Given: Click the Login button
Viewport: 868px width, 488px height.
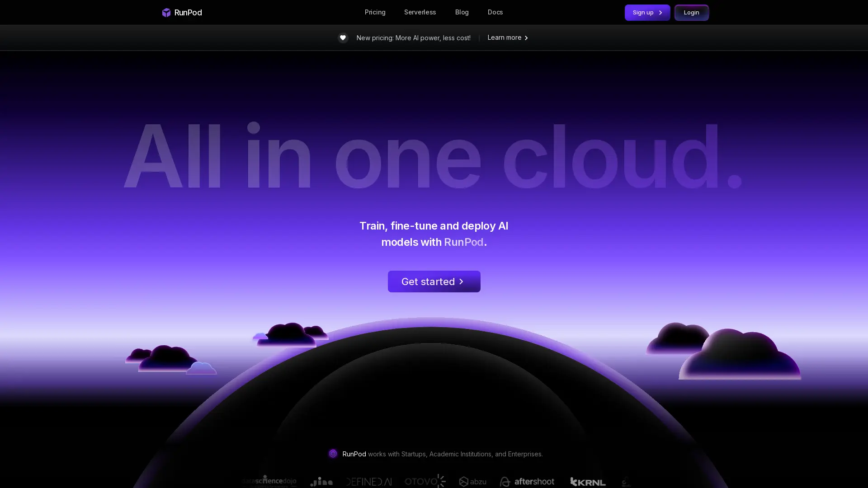Looking at the screenshot, I should click(x=691, y=12).
